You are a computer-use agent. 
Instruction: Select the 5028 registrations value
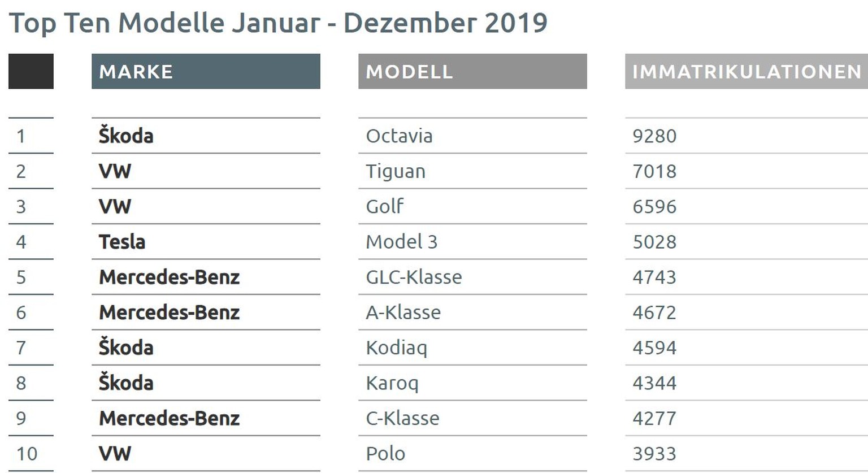[x=654, y=242]
